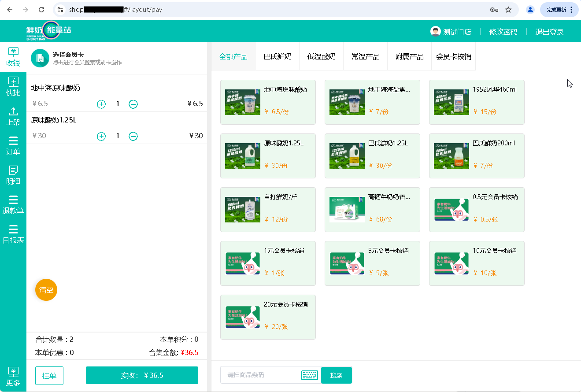The image size is (581, 392).
Task: Open the 上架 listing sidebar icon
Action: click(x=13, y=116)
